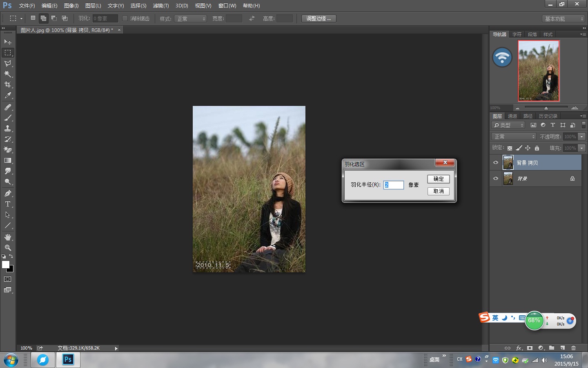Select the Line shape tool
The image size is (588, 368).
[x=8, y=225]
